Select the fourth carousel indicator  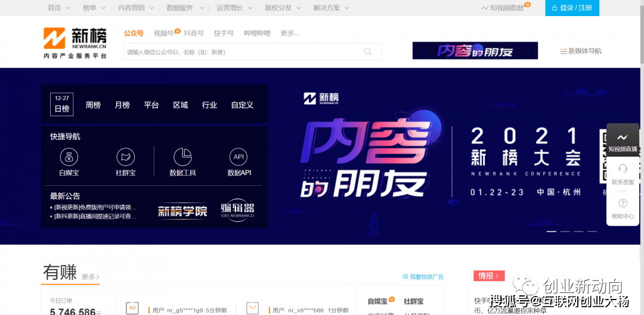(x=592, y=231)
